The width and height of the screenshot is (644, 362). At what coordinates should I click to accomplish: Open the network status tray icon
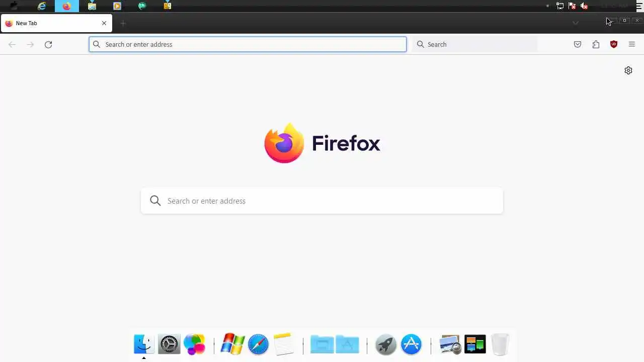pos(560,6)
